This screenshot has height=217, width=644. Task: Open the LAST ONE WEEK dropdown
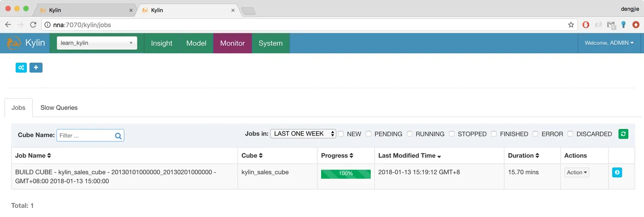pyautogui.click(x=303, y=134)
